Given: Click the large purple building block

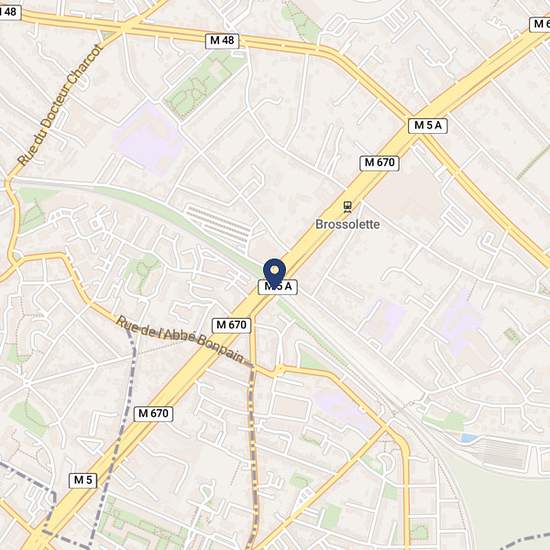Looking at the screenshot, I should (x=149, y=140).
